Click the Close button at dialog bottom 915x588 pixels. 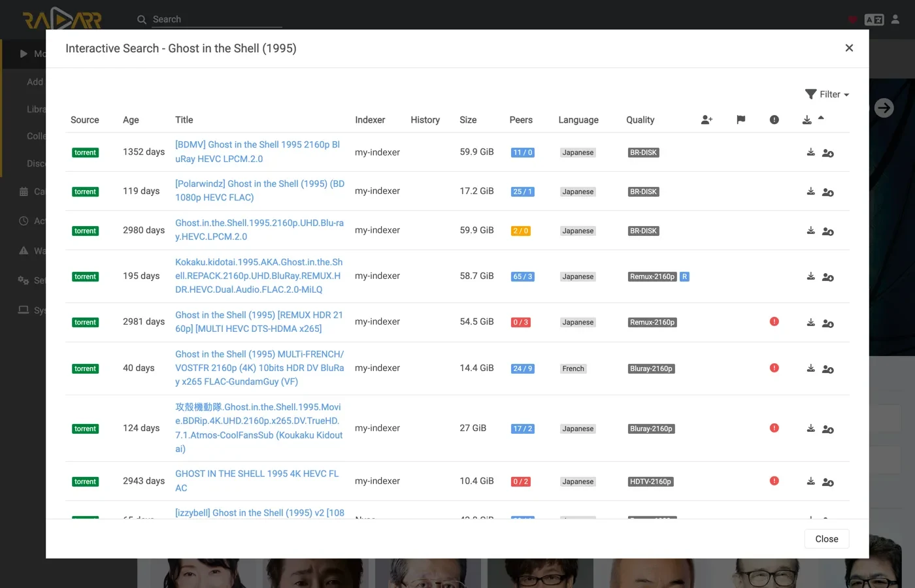point(827,539)
